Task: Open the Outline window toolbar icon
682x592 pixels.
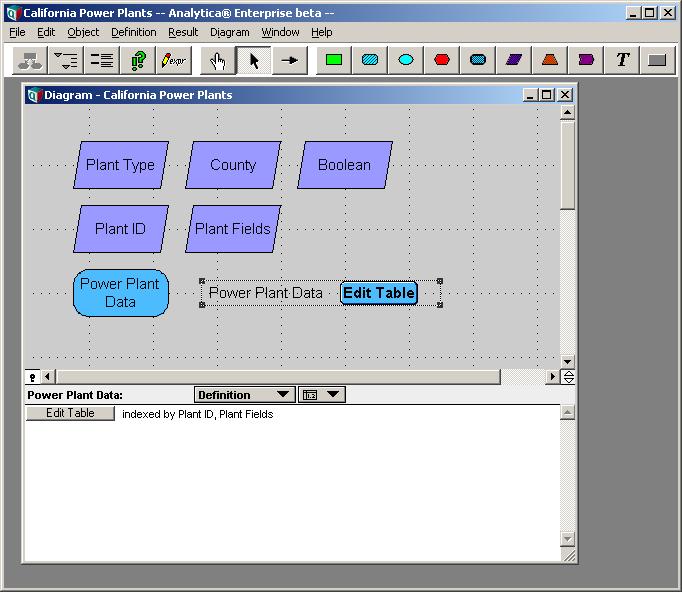Action: (66, 60)
